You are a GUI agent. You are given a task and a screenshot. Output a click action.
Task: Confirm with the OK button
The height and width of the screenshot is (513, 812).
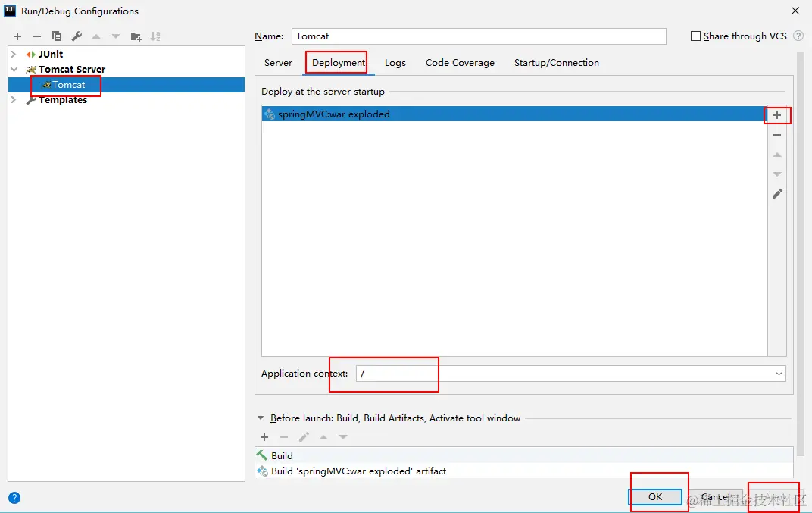click(655, 496)
